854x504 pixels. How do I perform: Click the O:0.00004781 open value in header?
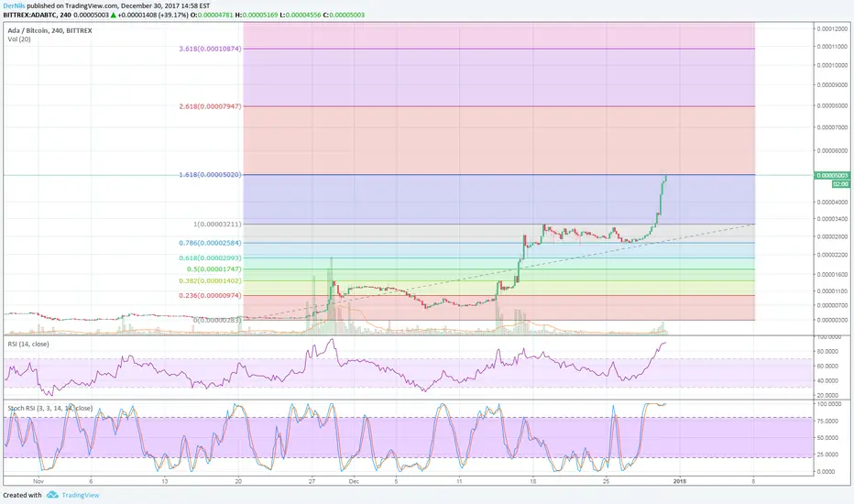[x=212, y=15]
